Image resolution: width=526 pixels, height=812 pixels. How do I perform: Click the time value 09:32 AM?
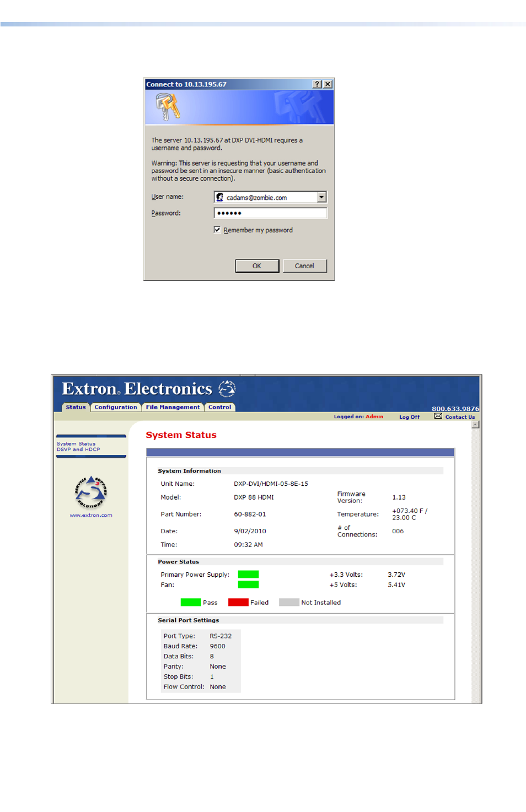pos(248,544)
